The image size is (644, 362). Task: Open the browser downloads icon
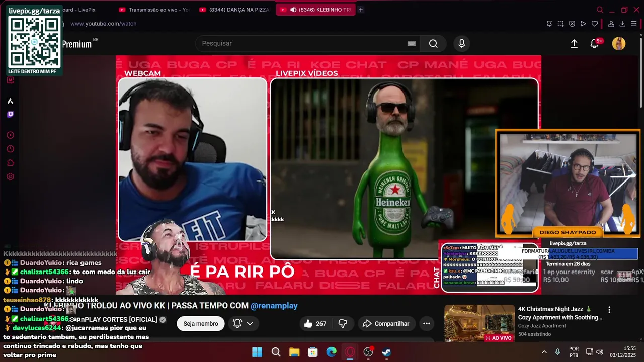point(622,24)
